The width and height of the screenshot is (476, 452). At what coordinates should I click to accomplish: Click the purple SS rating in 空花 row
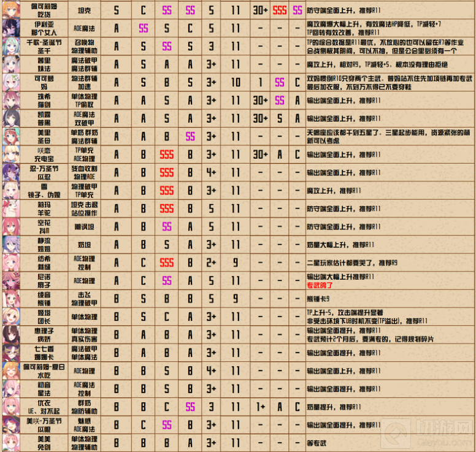click(167, 227)
